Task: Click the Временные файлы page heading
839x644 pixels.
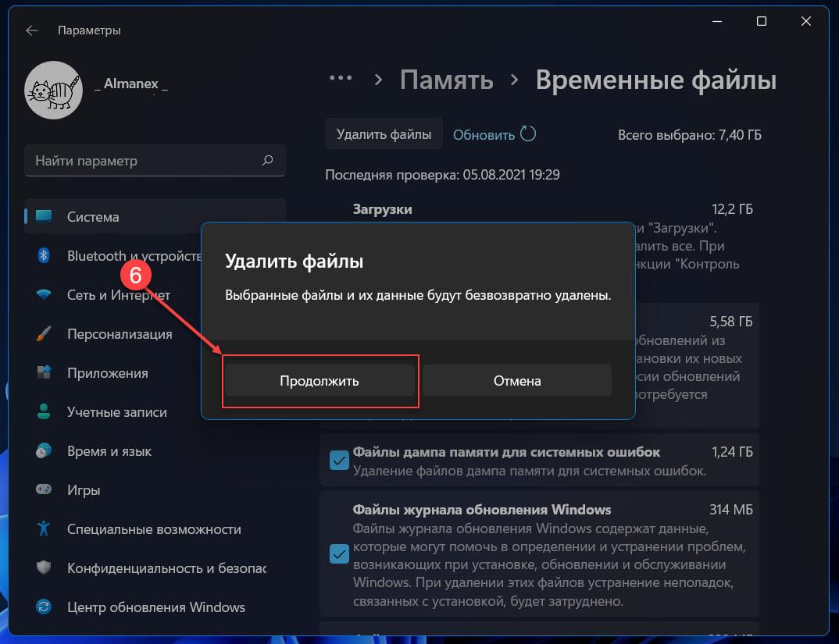Action: (x=656, y=80)
